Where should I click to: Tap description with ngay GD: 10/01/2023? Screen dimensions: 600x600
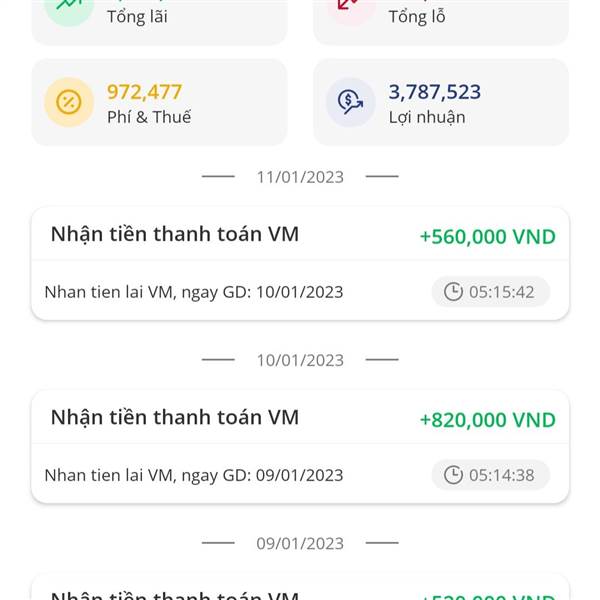[194, 292]
